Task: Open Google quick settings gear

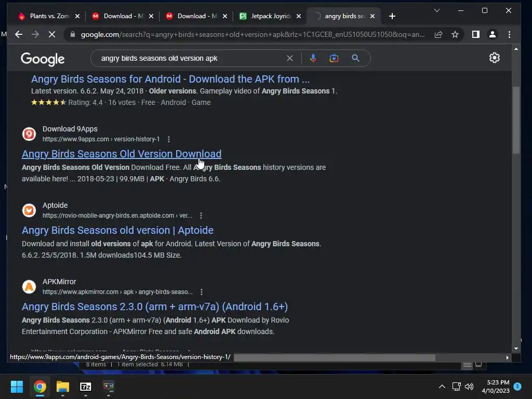Action: (495, 58)
